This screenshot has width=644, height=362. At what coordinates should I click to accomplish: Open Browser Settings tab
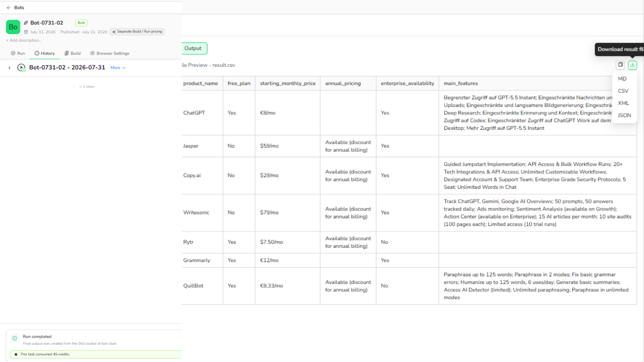110,53
